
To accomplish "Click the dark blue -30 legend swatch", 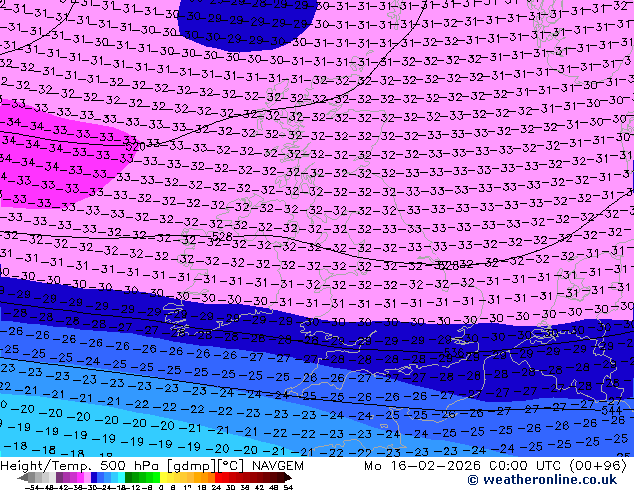I will pyautogui.click(x=94, y=477).
